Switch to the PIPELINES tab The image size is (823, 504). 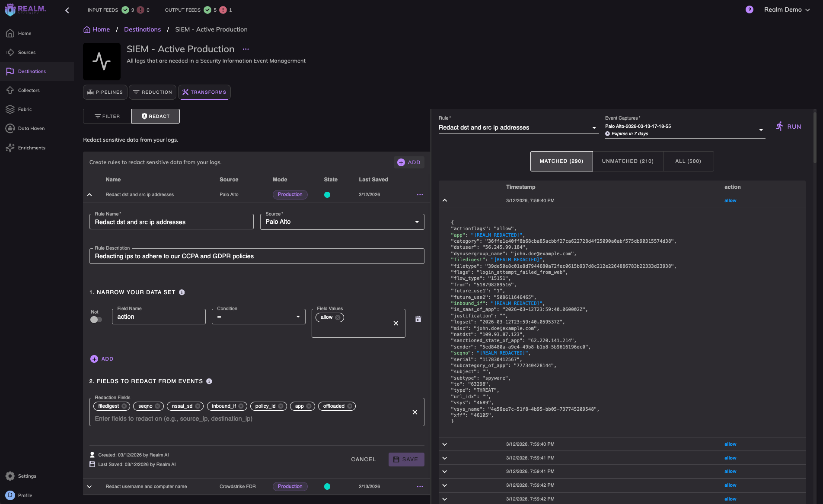click(105, 92)
